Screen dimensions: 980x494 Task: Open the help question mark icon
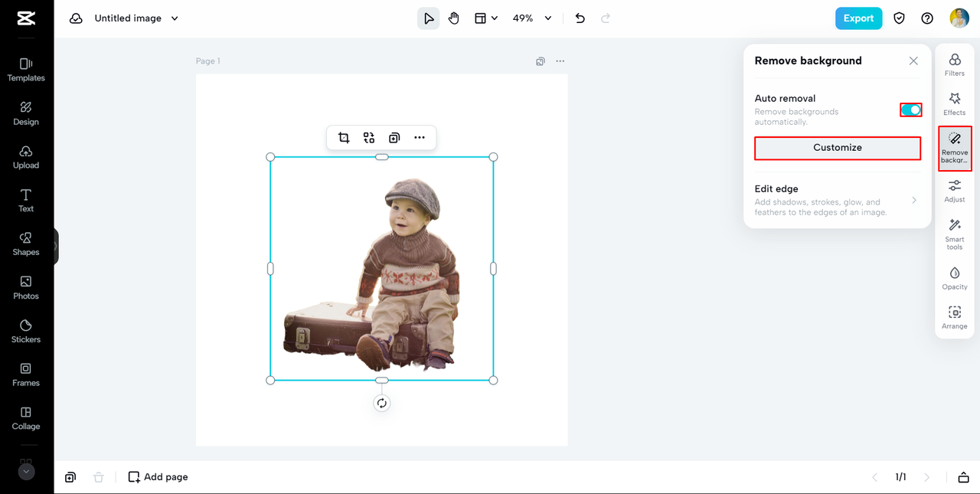coord(927,18)
